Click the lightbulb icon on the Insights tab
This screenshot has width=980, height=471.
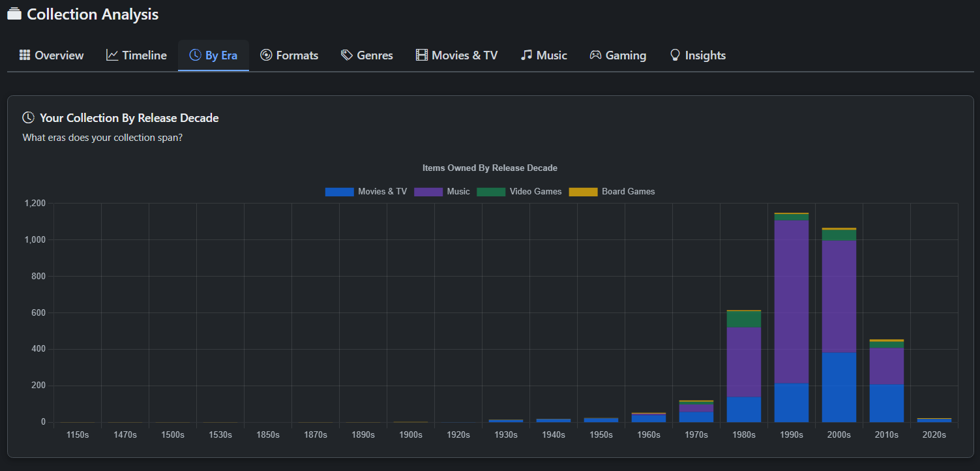(675, 55)
